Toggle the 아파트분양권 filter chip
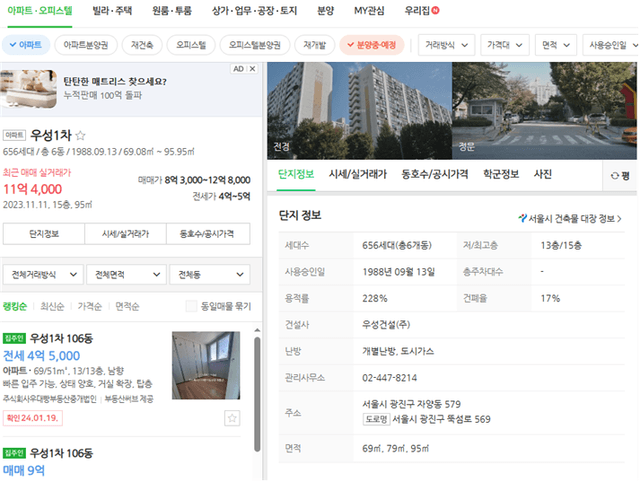This screenshot has width=640, height=482. tap(86, 45)
